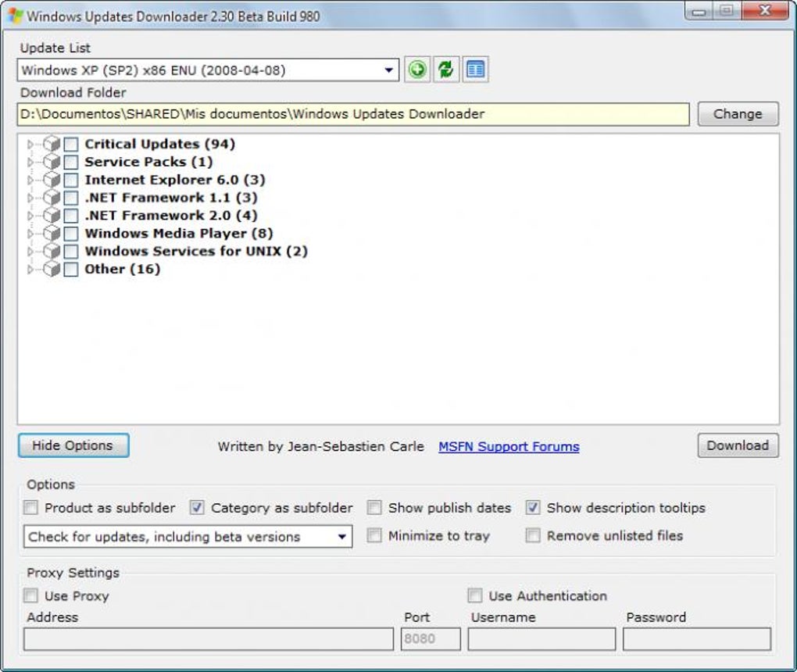Image resolution: width=797 pixels, height=672 pixels.
Task: Check the Windows Media Player (8) checkbox
Action: tap(71, 234)
